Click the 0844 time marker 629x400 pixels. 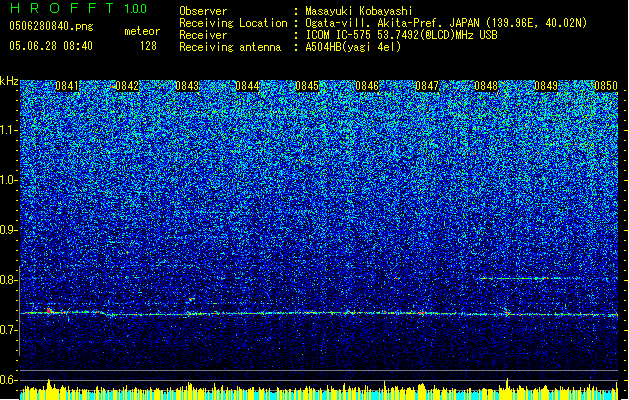[x=247, y=86]
